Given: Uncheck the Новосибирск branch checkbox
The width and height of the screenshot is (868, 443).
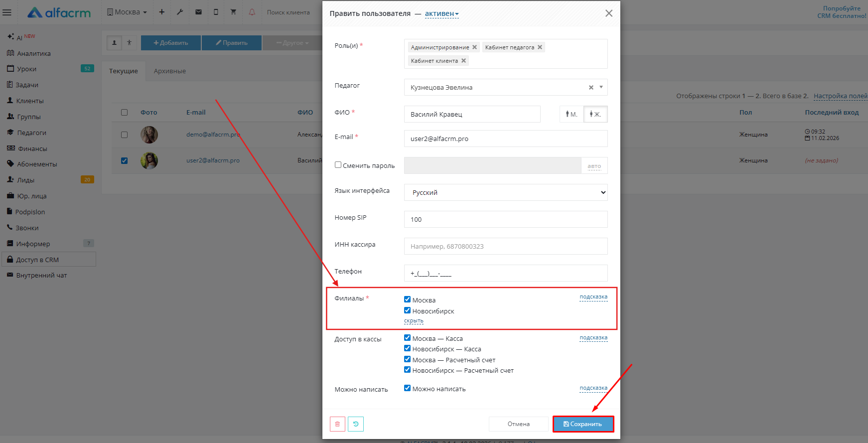Looking at the screenshot, I should [408, 310].
